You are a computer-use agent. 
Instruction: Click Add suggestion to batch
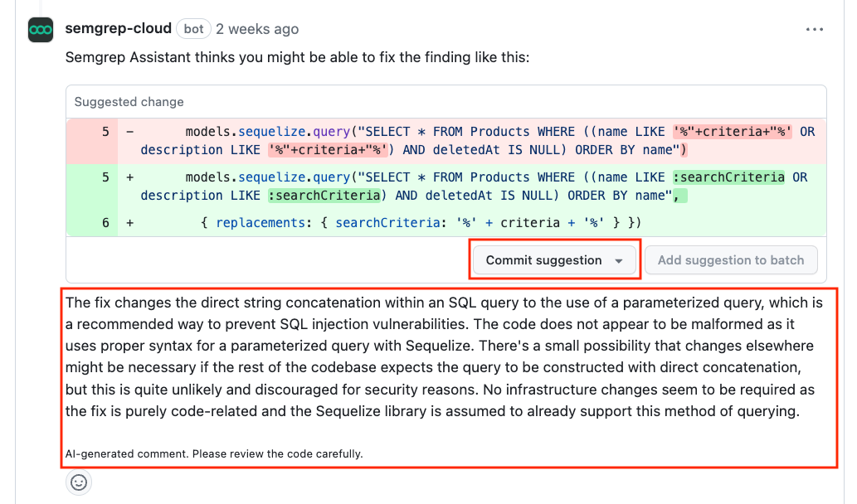(731, 259)
